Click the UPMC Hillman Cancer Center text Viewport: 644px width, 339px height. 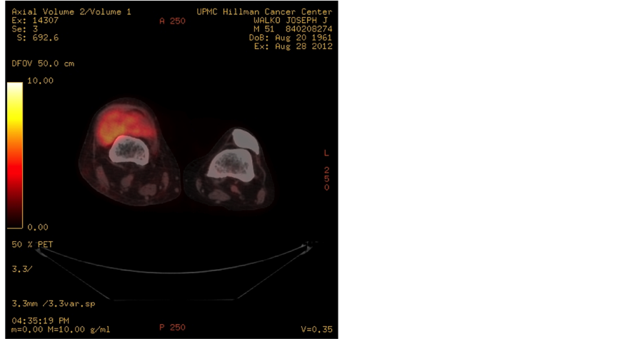pyautogui.click(x=263, y=12)
